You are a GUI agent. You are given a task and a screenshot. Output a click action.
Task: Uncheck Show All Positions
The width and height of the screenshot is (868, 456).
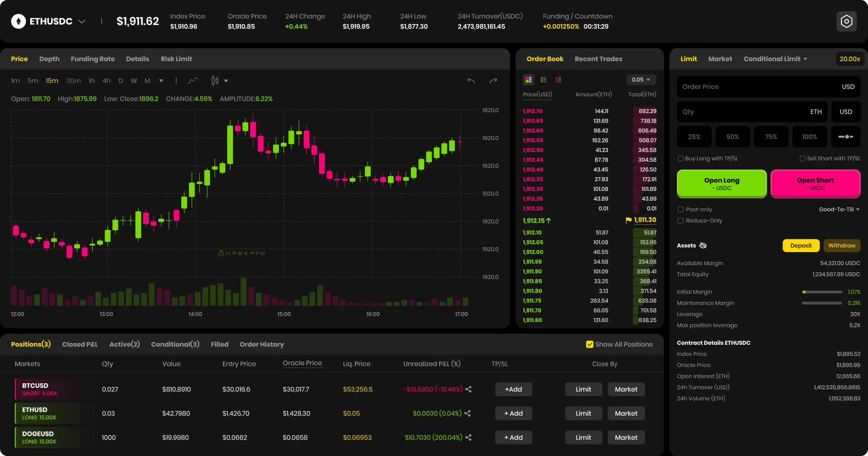589,344
